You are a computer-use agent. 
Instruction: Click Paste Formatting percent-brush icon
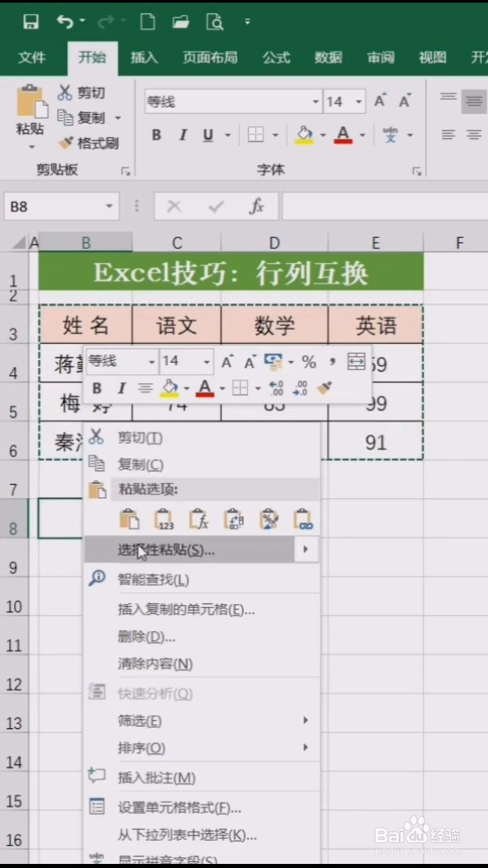pos(268,519)
